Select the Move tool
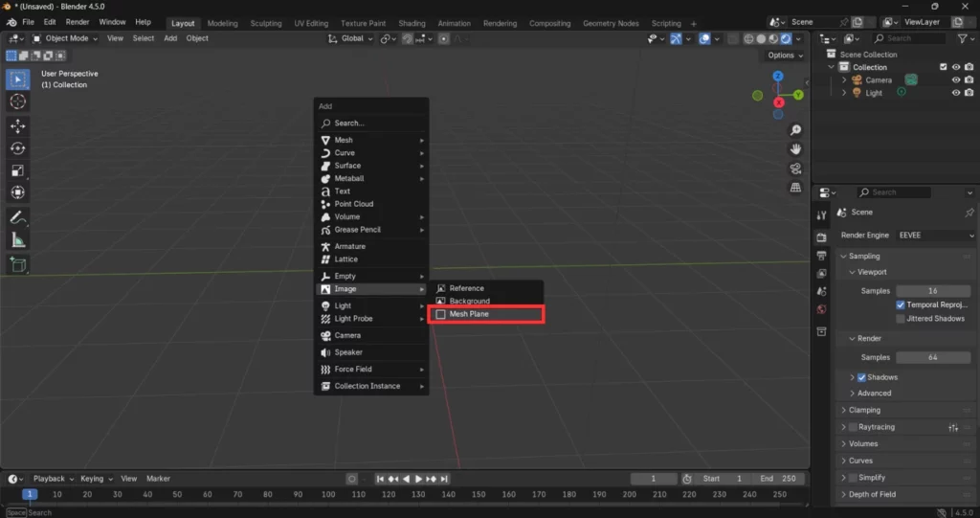 pos(17,126)
